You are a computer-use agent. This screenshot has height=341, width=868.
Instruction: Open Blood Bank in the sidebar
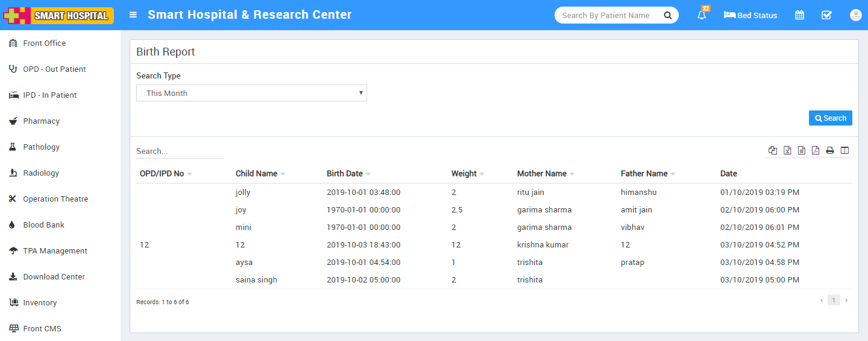(43, 225)
